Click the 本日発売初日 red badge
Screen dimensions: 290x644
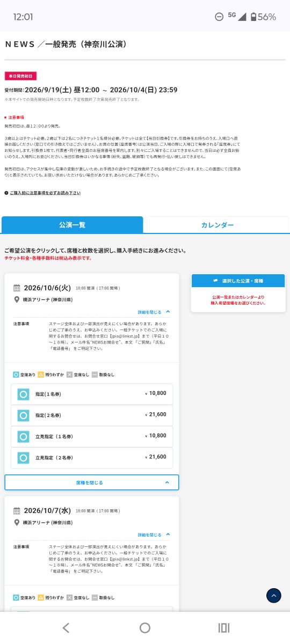[x=21, y=76]
